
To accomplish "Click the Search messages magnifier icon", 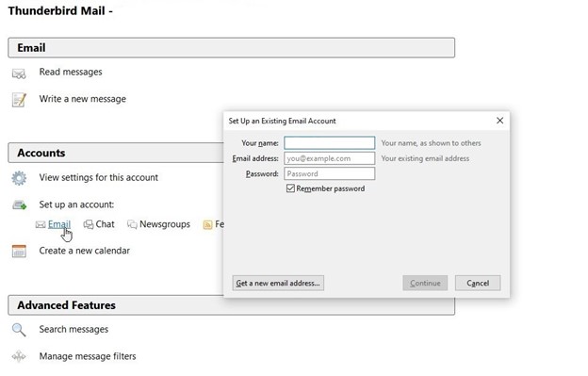I will 19,330.
